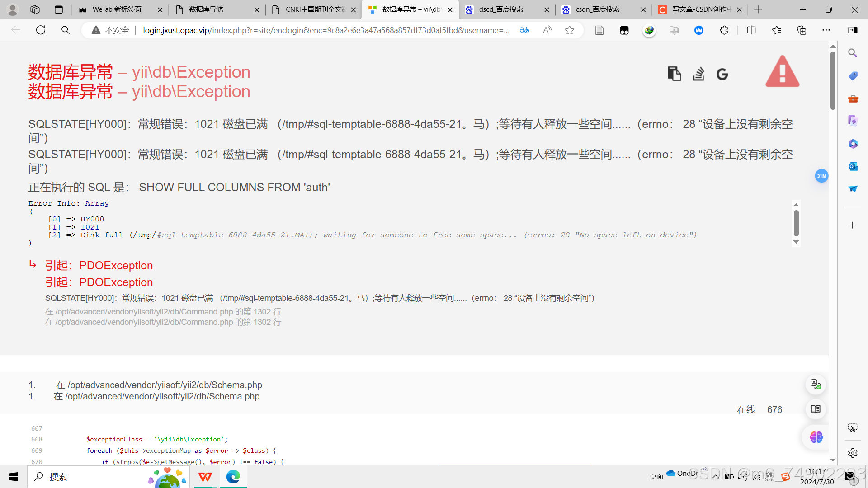Copy the stacktrace with the clipboard icon

[674, 74]
